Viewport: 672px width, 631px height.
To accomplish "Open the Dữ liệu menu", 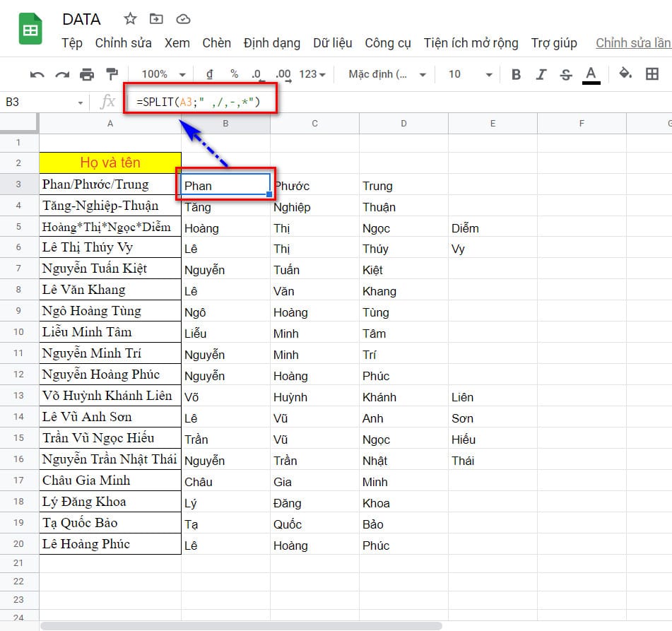I will (x=332, y=43).
